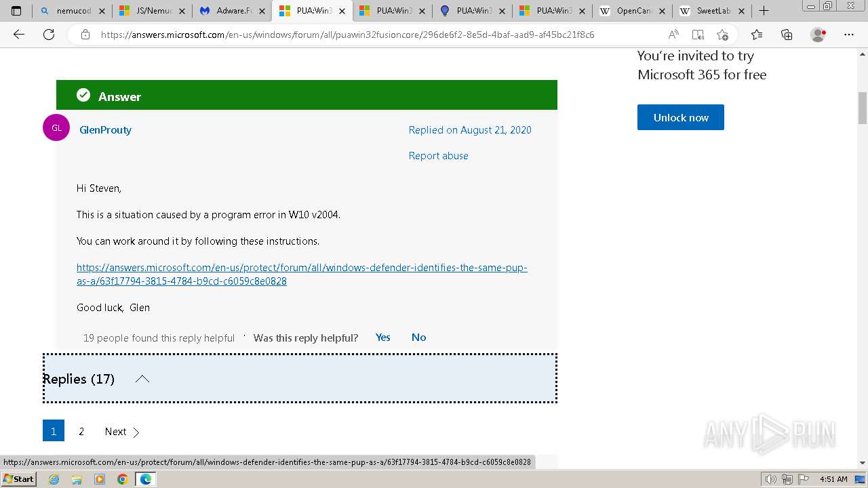Collapse the Replies (17) section
The width and height of the screenshot is (868, 488).
(x=300, y=378)
